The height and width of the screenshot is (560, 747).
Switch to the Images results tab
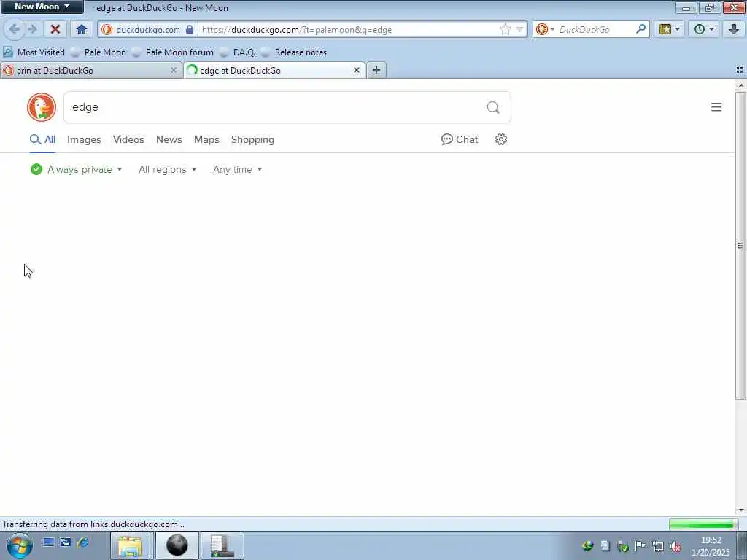[x=84, y=139]
